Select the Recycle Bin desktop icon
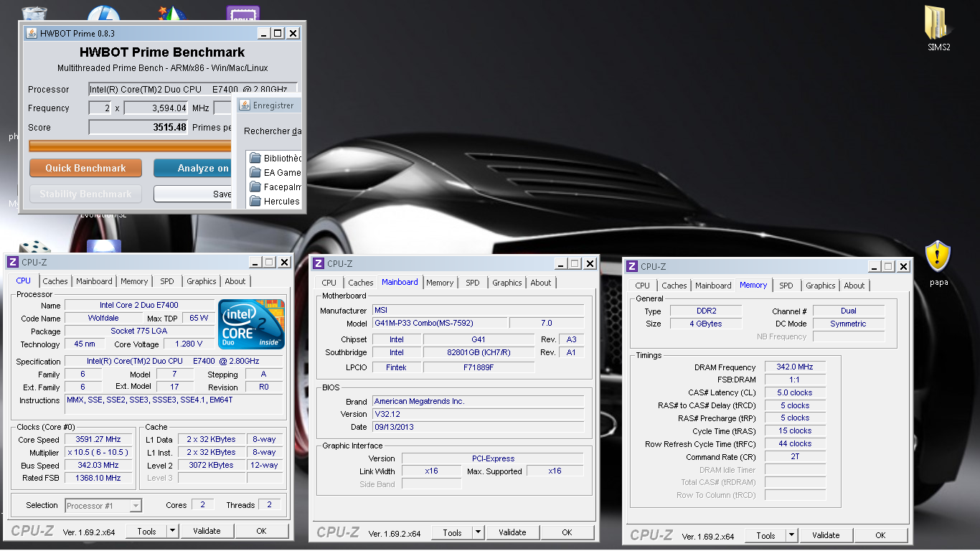The height and width of the screenshot is (551, 980). pos(33,13)
